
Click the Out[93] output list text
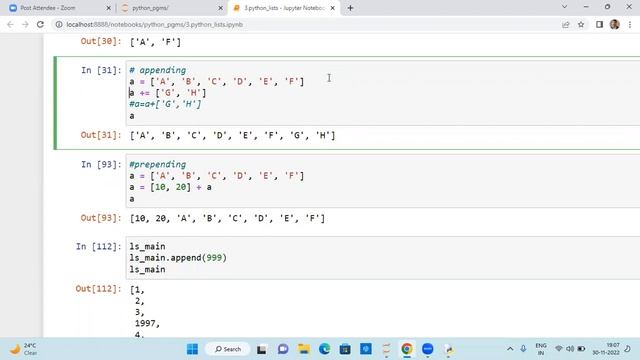[227, 218]
